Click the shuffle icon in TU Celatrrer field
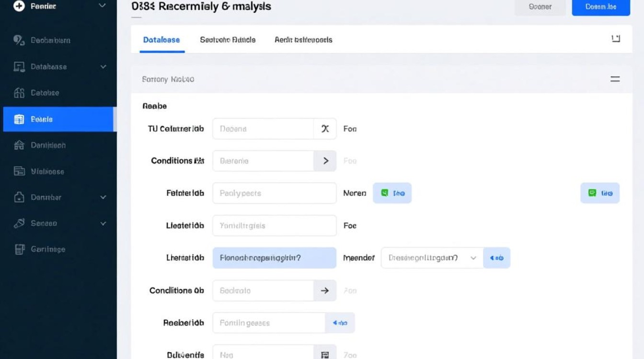 click(x=325, y=129)
